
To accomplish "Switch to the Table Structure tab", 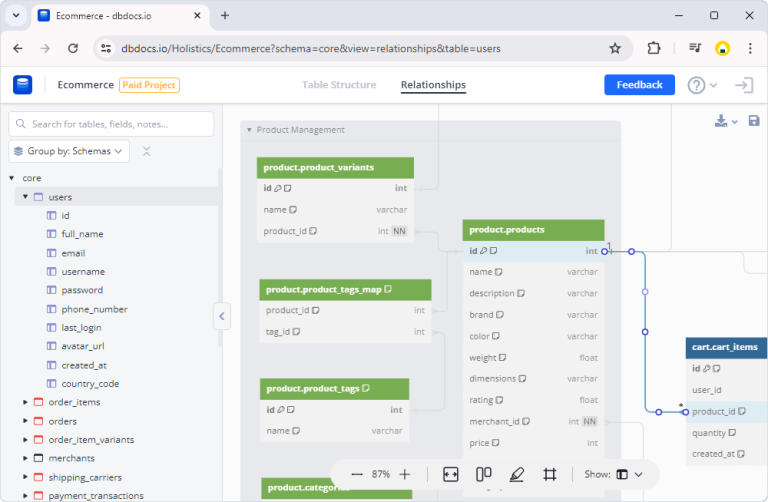I will (339, 85).
